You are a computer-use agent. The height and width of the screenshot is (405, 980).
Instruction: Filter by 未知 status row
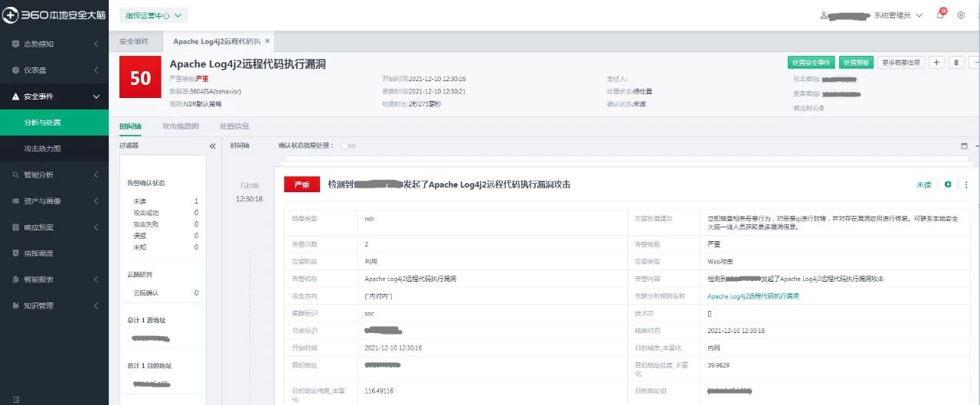[165, 247]
